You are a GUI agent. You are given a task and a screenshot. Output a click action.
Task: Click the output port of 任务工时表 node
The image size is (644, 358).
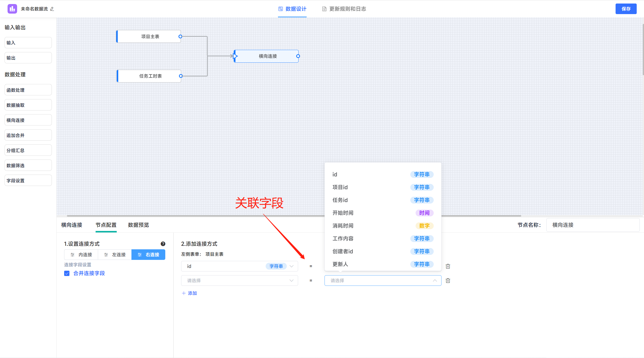181,76
